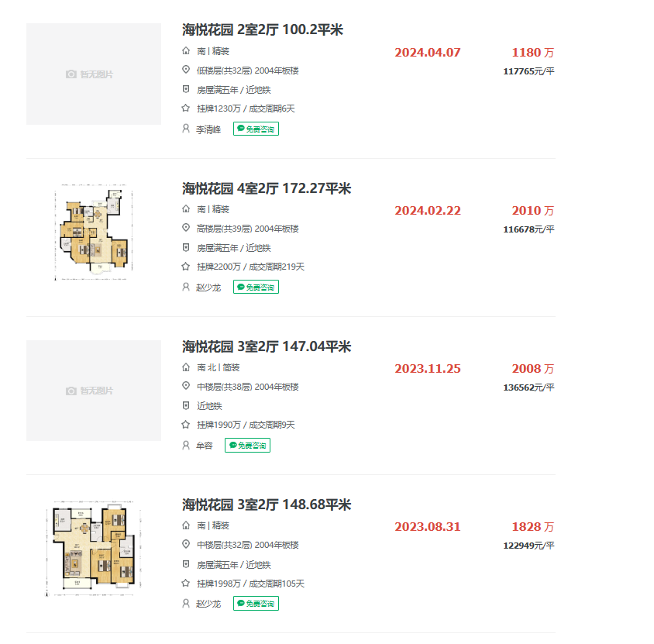Click the 免费咨询 button next to 牟容
The height and width of the screenshot is (644, 654).
[247, 445]
